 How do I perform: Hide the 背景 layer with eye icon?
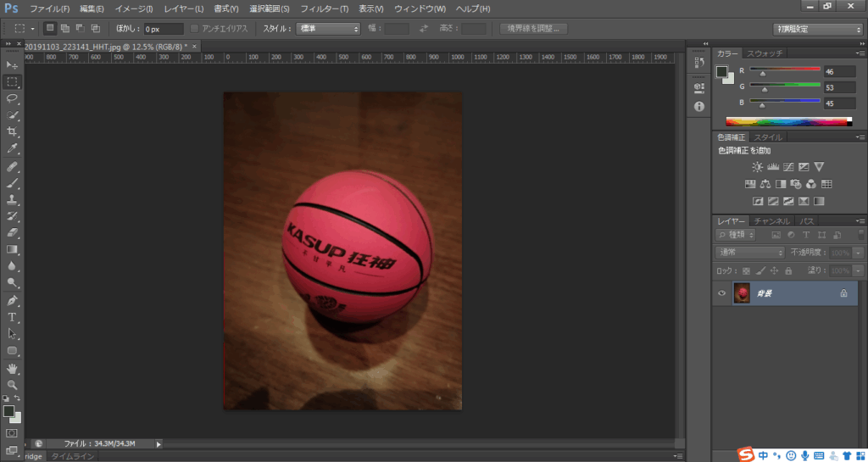pos(722,293)
